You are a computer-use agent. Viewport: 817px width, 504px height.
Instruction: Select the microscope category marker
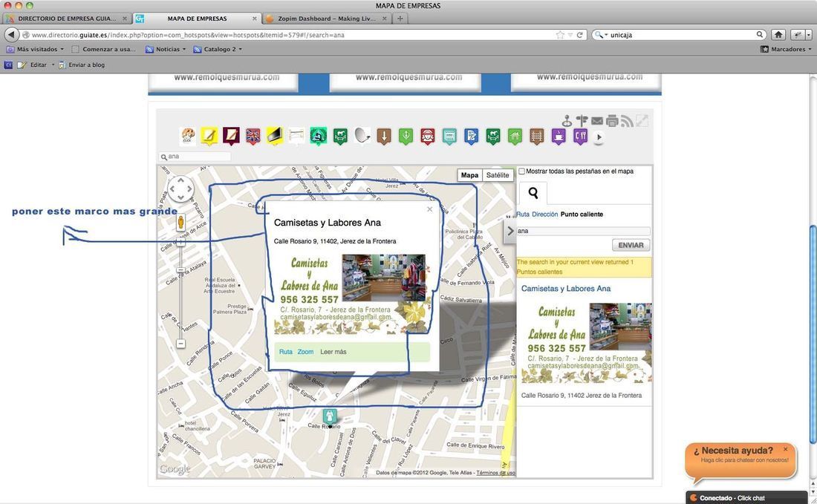(x=319, y=136)
